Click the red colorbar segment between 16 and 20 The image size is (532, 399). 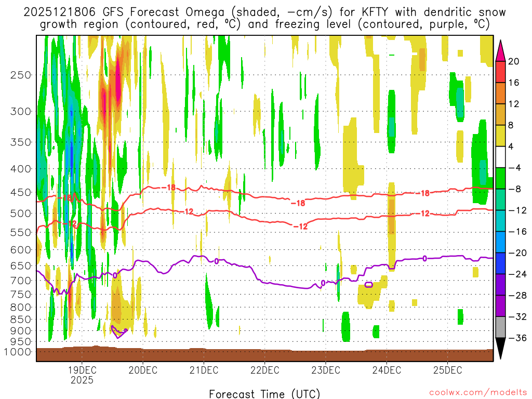point(500,72)
